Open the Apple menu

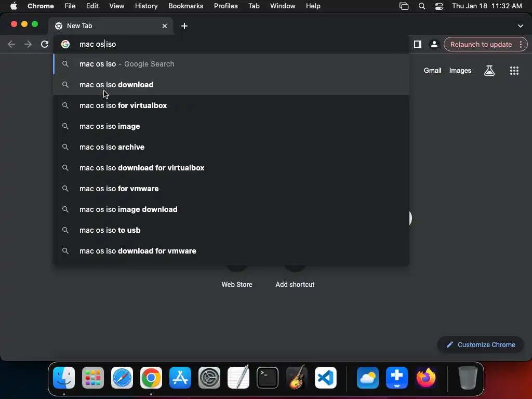click(x=14, y=6)
